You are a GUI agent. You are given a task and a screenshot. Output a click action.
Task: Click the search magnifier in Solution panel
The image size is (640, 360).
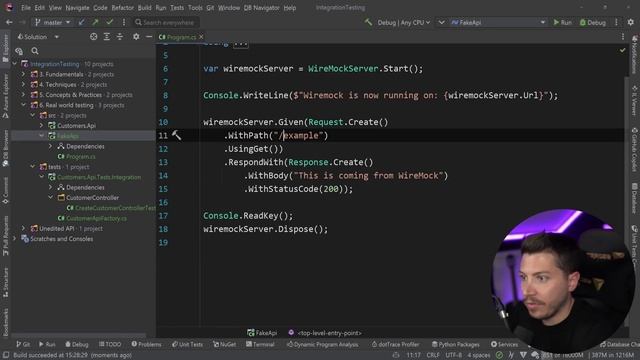[x=35, y=51]
